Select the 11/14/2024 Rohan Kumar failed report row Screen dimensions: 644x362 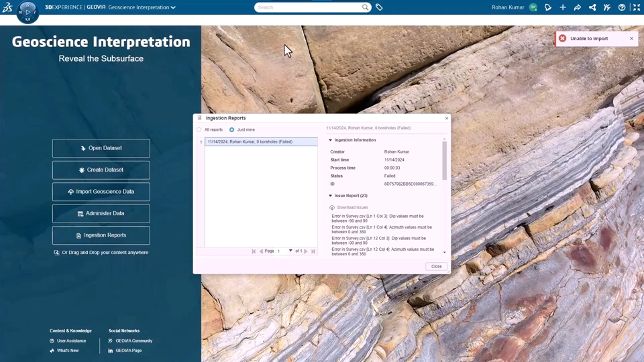point(261,141)
